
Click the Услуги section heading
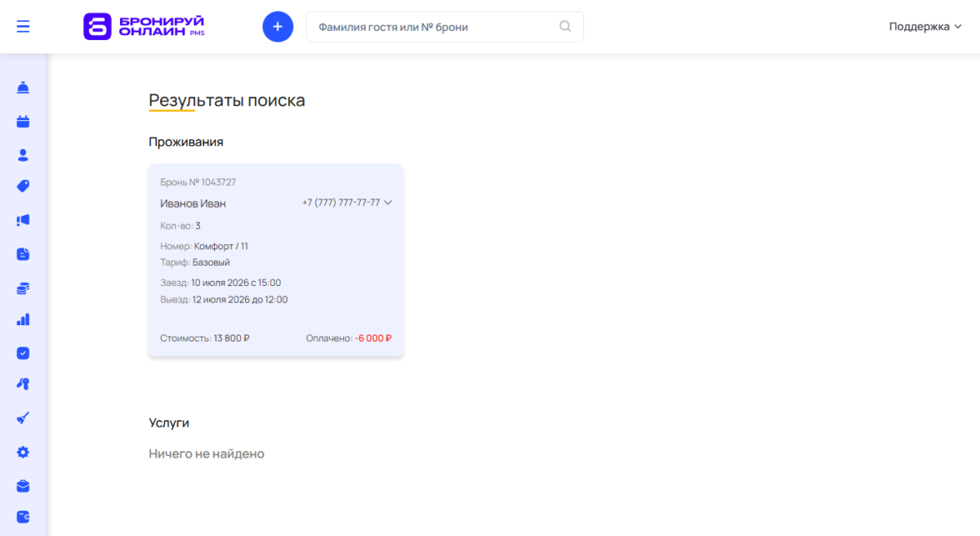pos(169,423)
